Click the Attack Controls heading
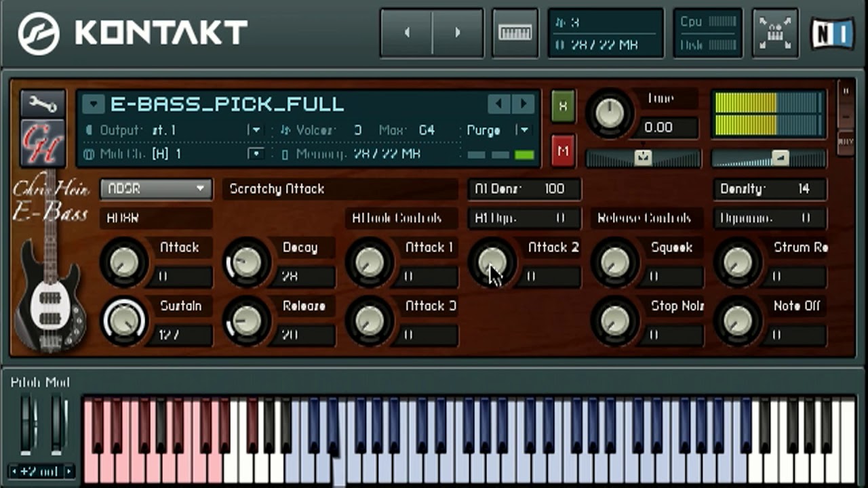The width and height of the screenshot is (868, 488). pyautogui.click(x=397, y=218)
